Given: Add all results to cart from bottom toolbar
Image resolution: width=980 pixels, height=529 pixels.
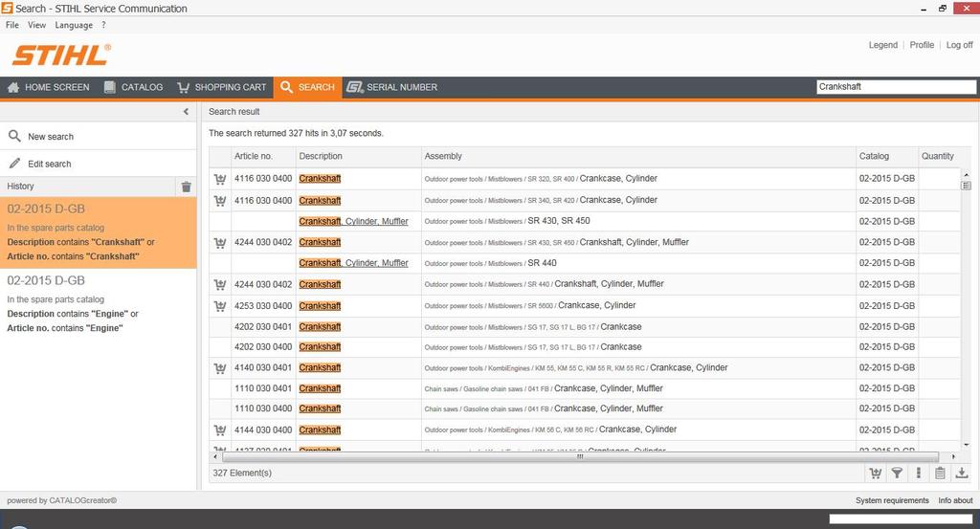Looking at the screenshot, I should click(876, 474).
